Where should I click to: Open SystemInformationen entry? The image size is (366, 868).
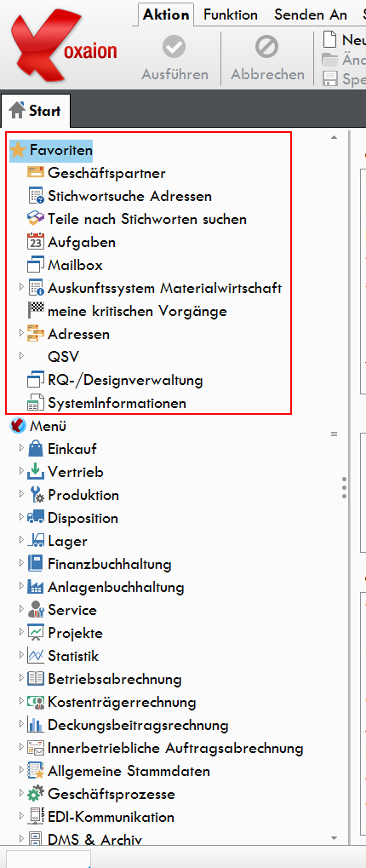pos(117,403)
